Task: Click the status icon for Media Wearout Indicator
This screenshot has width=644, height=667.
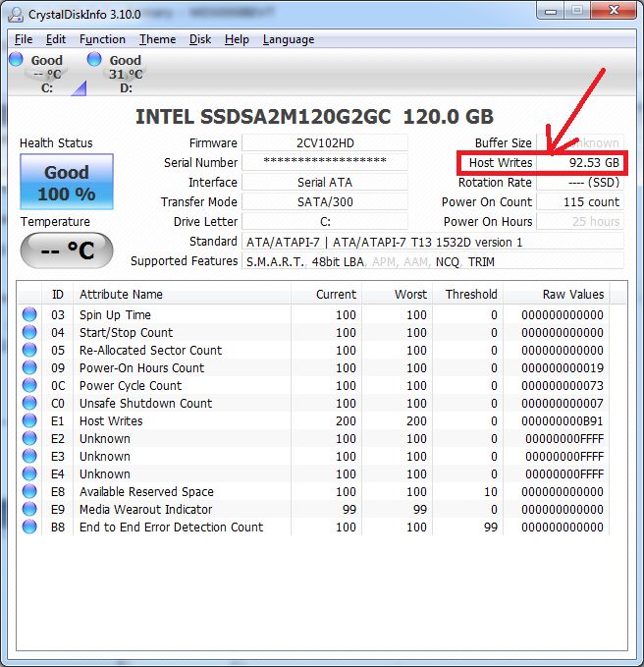Action: click(x=29, y=509)
